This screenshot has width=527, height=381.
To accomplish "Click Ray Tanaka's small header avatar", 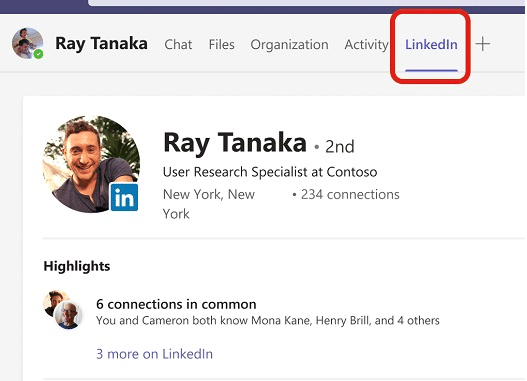I will coord(27,43).
